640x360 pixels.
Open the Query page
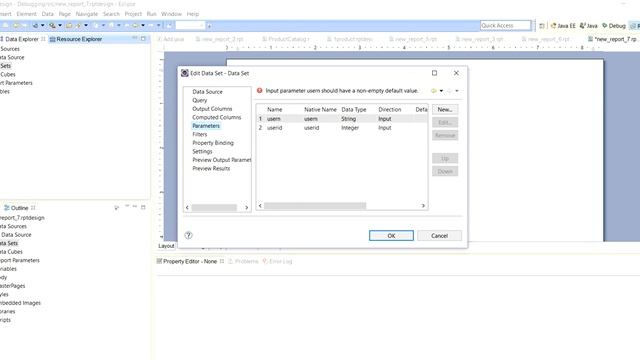(200, 100)
